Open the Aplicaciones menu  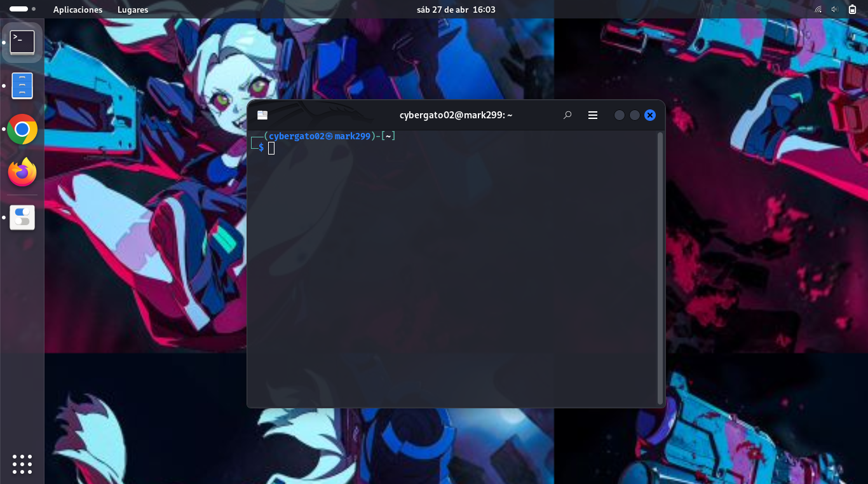pos(78,10)
